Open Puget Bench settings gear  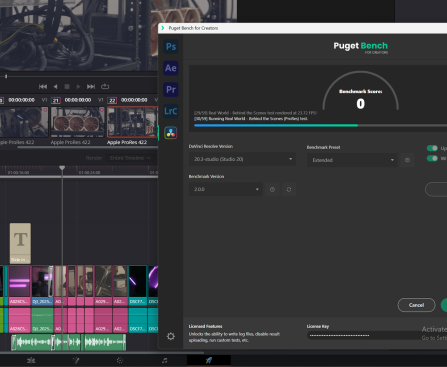coord(171,336)
